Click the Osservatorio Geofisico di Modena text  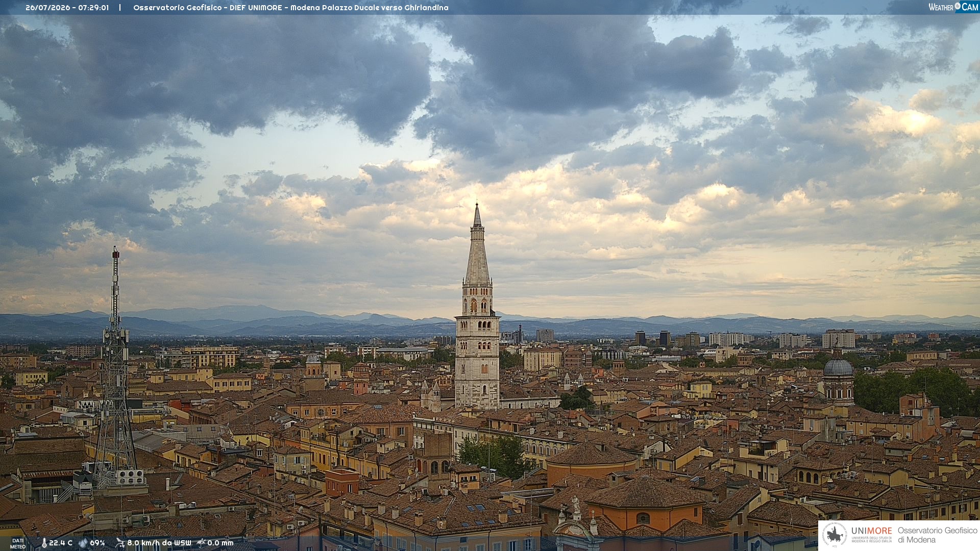point(937,535)
